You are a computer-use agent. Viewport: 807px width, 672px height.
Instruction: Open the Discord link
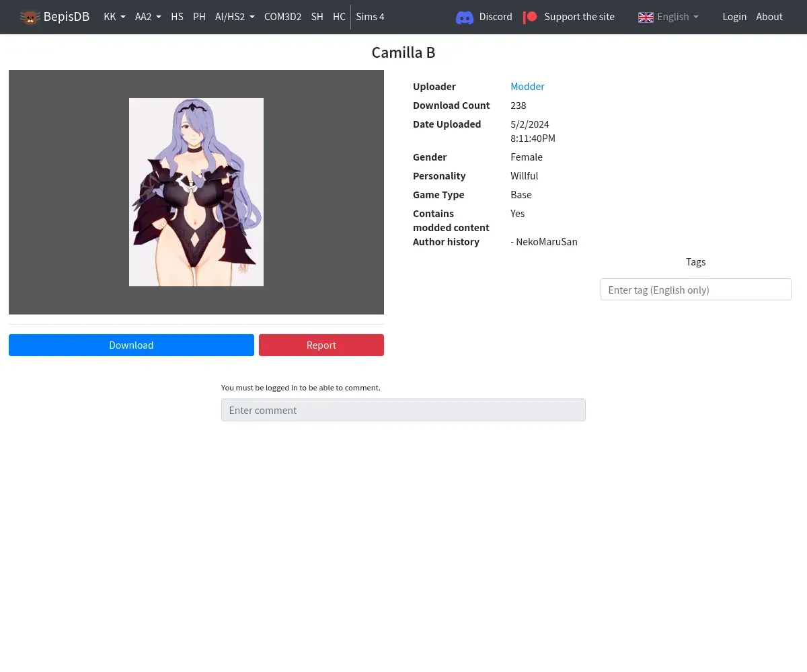pos(484,17)
